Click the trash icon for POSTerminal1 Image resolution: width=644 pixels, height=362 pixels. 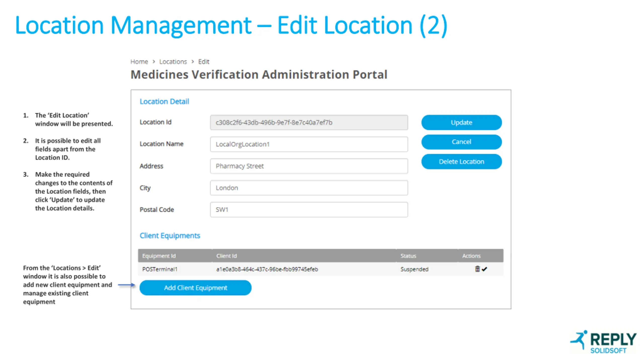[x=477, y=269]
